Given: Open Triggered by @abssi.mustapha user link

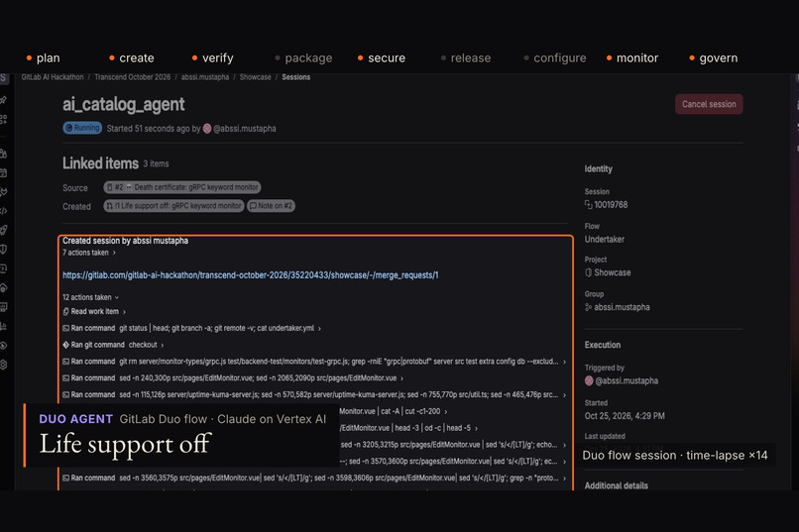Looking at the screenshot, I should tap(627, 380).
